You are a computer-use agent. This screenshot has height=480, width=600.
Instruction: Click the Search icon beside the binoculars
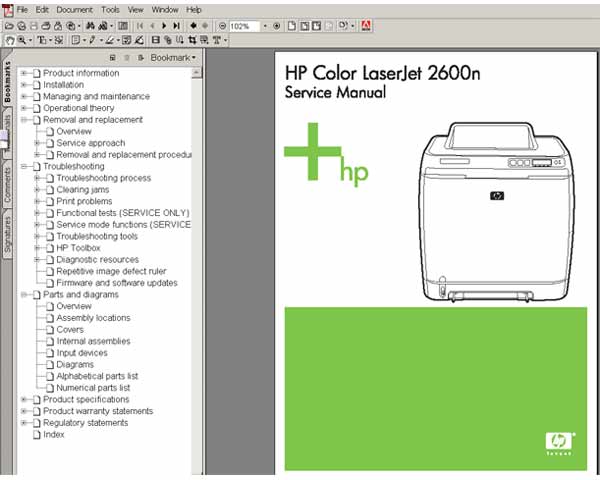tap(103, 26)
